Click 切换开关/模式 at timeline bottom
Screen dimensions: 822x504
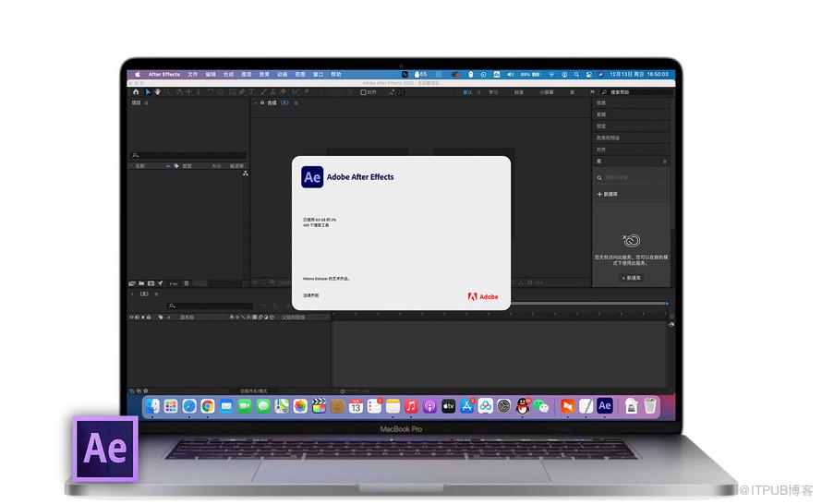pyautogui.click(x=254, y=390)
